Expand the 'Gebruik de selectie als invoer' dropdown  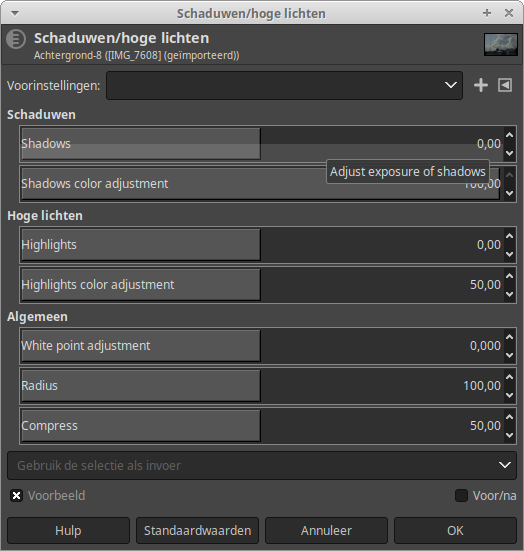(x=262, y=466)
